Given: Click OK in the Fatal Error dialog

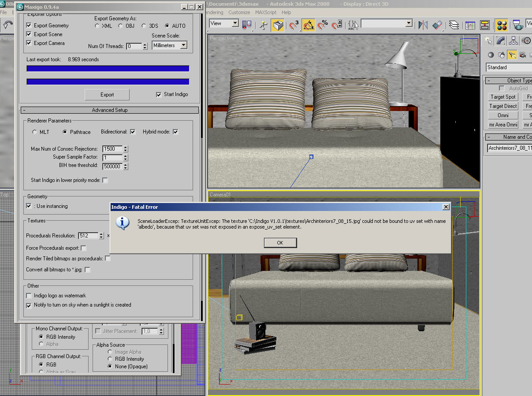Looking at the screenshot, I should coord(280,243).
